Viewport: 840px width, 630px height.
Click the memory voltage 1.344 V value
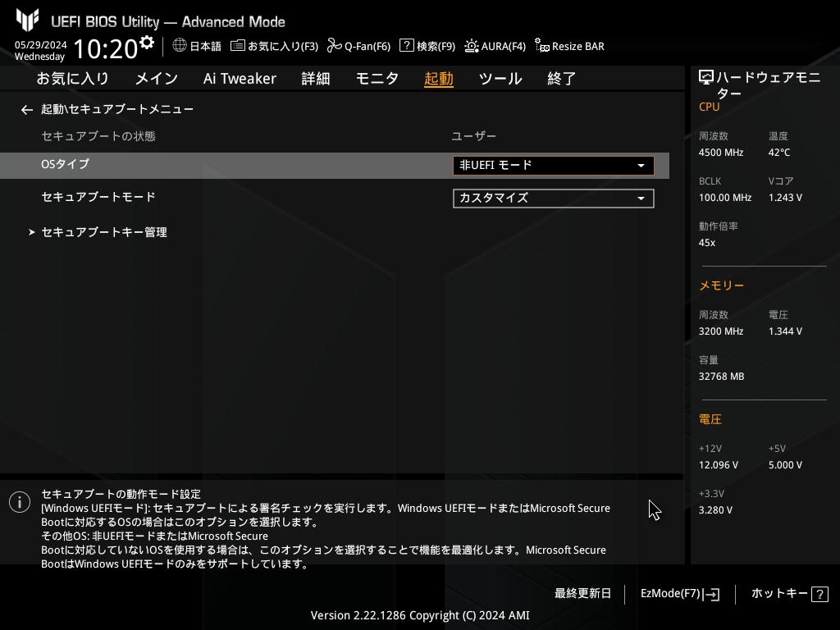pyautogui.click(x=785, y=331)
